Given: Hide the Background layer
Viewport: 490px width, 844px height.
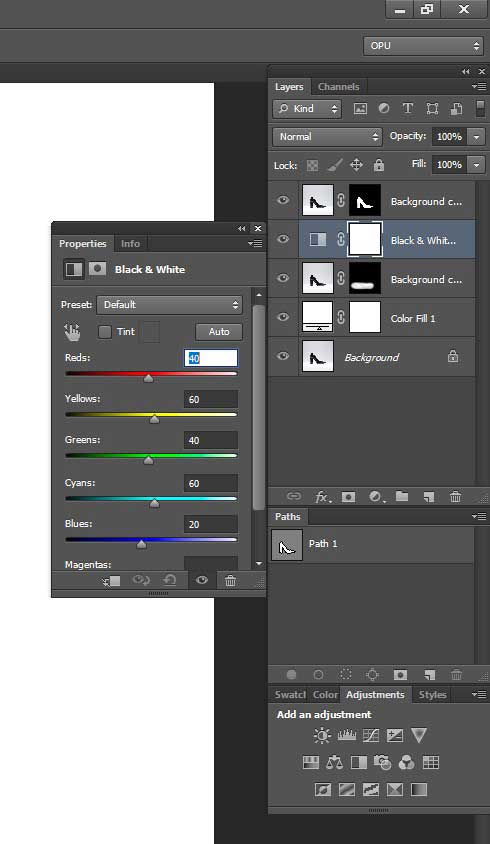Looking at the screenshot, I should [283, 356].
